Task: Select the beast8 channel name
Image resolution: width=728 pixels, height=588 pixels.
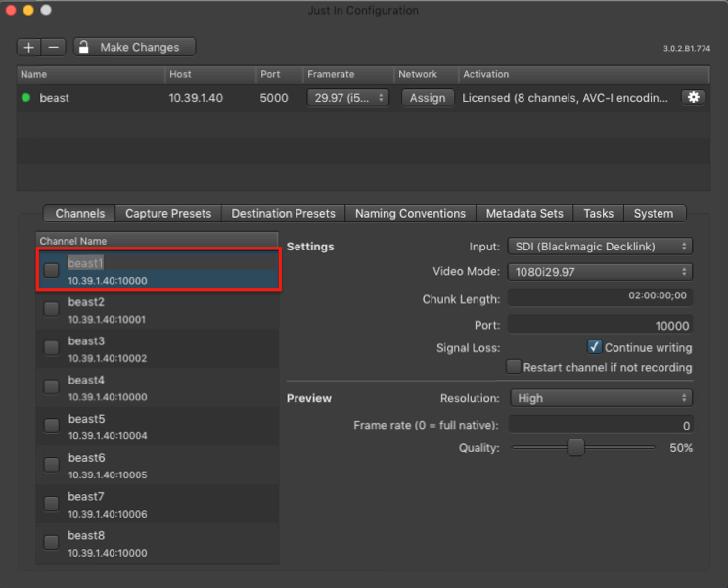Action: [x=86, y=535]
